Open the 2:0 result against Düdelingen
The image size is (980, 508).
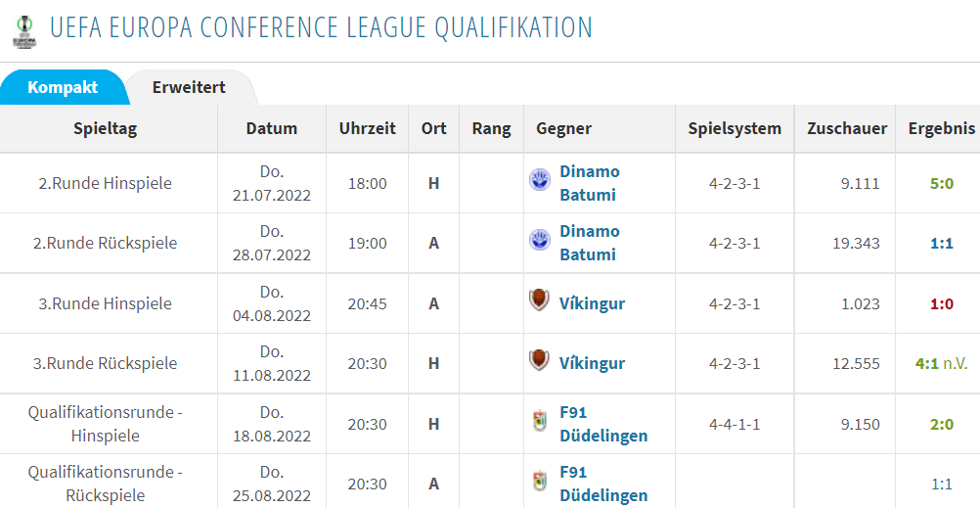coord(941,424)
